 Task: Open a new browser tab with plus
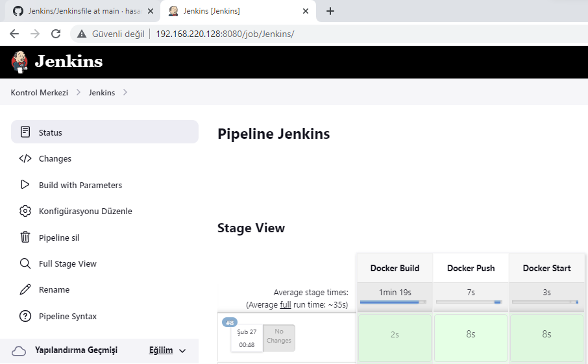[x=330, y=11]
